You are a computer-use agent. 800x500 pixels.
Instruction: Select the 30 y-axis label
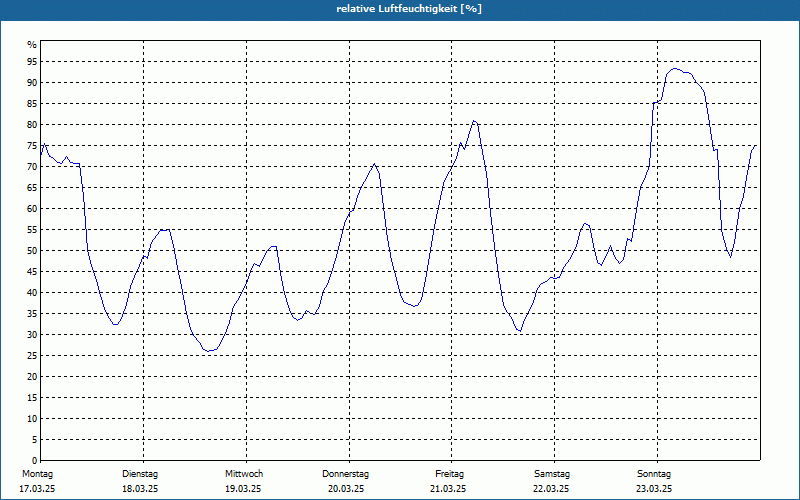[32, 335]
